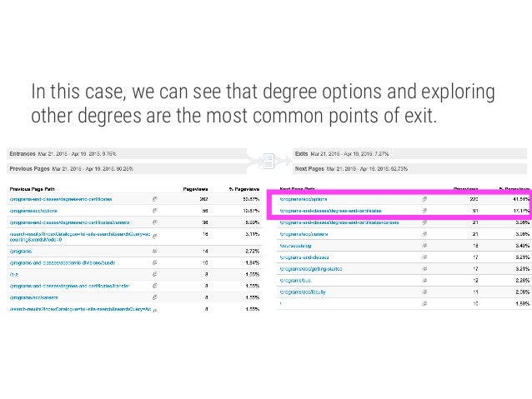The width and height of the screenshot is (532, 399).
Task: Open the /programs previous page link
Action: 21,252
